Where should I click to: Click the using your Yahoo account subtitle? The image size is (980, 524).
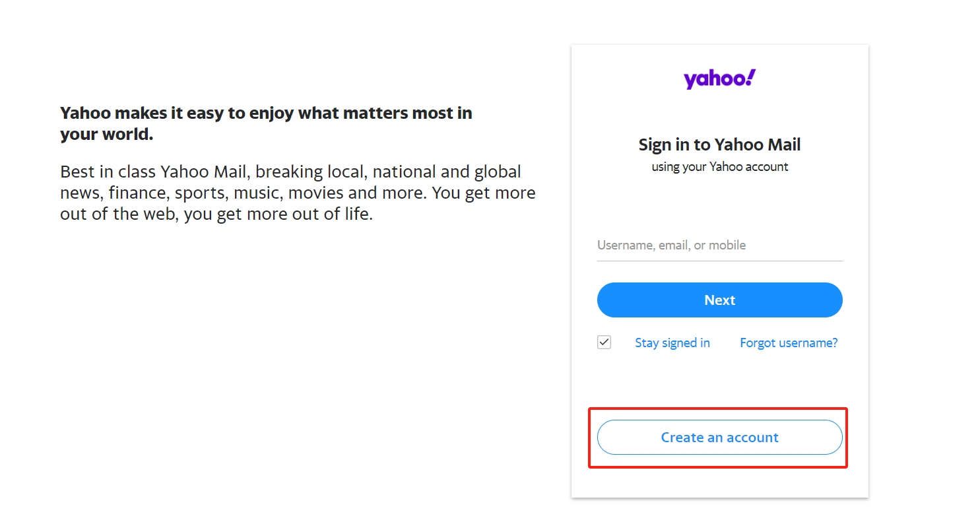click(x=719, y=167)
